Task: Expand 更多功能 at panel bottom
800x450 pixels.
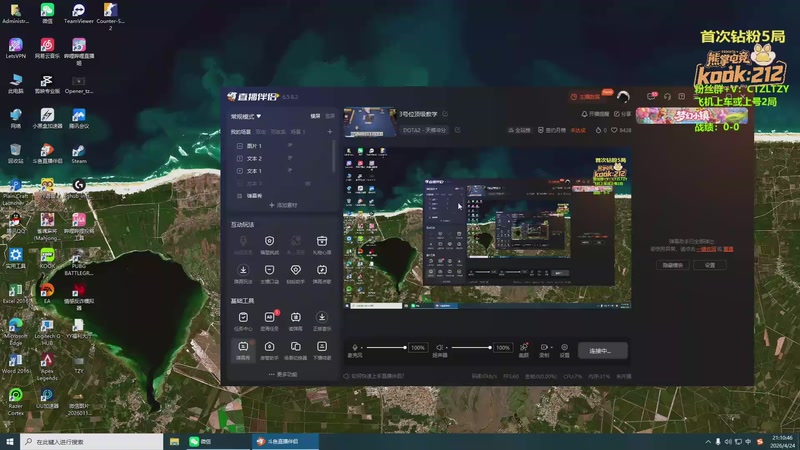Action: click(x=283, y=374)
